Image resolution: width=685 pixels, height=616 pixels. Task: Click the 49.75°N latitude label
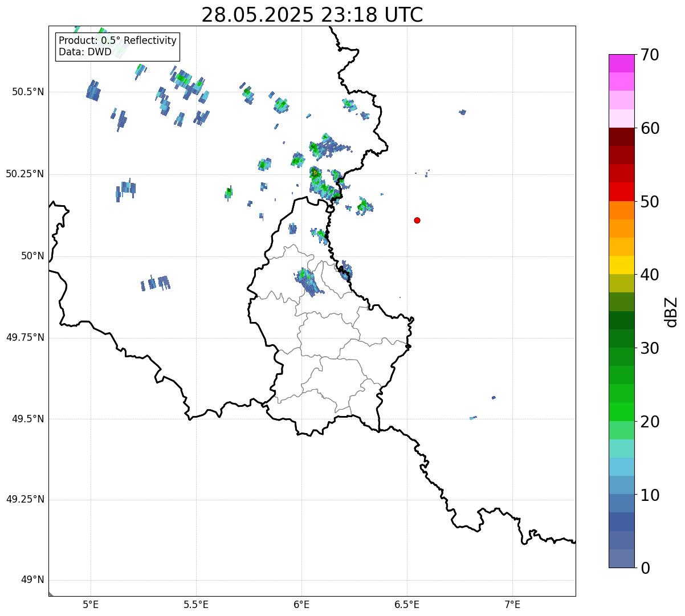pos(25,337)
